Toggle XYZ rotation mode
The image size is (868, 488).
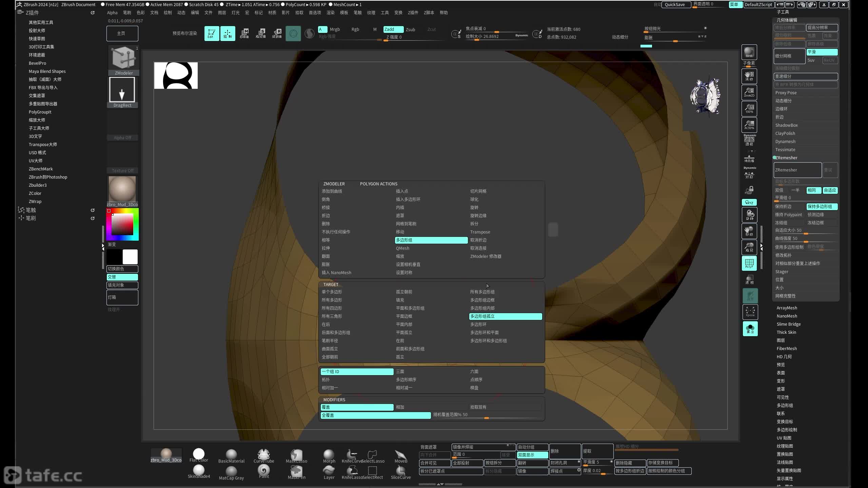point(749,202)
